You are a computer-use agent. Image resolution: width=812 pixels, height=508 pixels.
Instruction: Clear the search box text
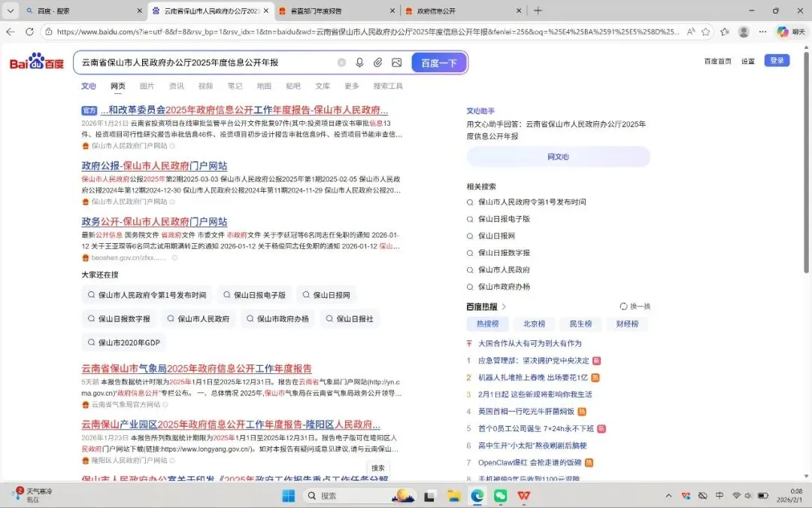[341, 62]
